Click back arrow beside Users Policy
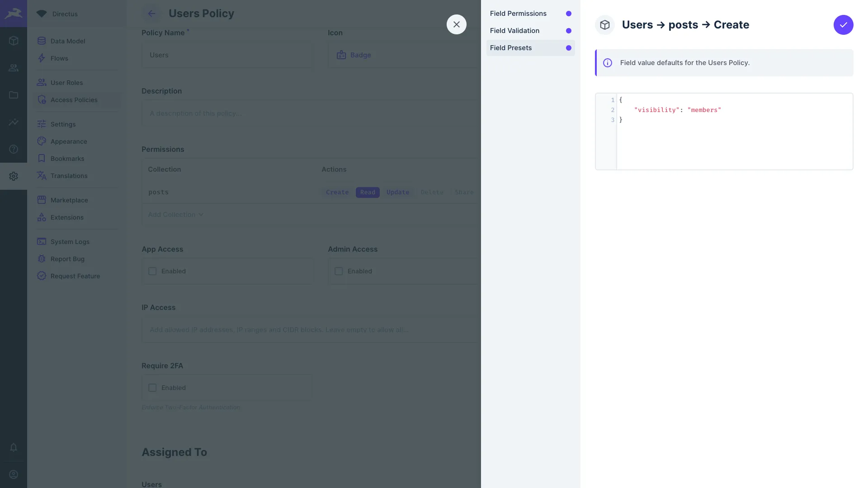 [x=151, y=14]
